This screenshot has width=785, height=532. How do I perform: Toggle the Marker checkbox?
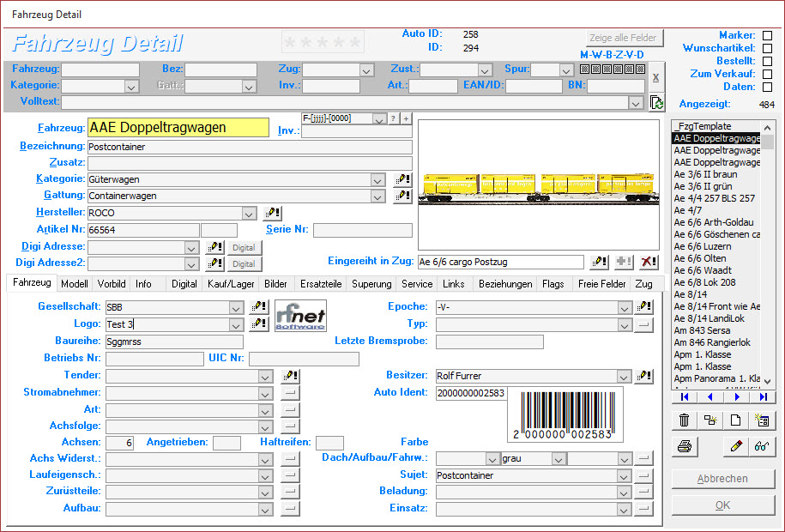click(x=767, y=35)
